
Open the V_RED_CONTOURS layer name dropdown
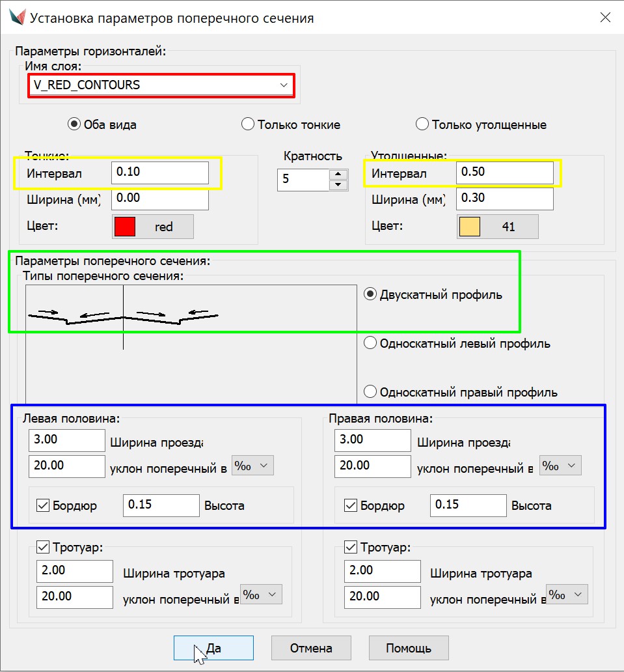tap(284, 85)
